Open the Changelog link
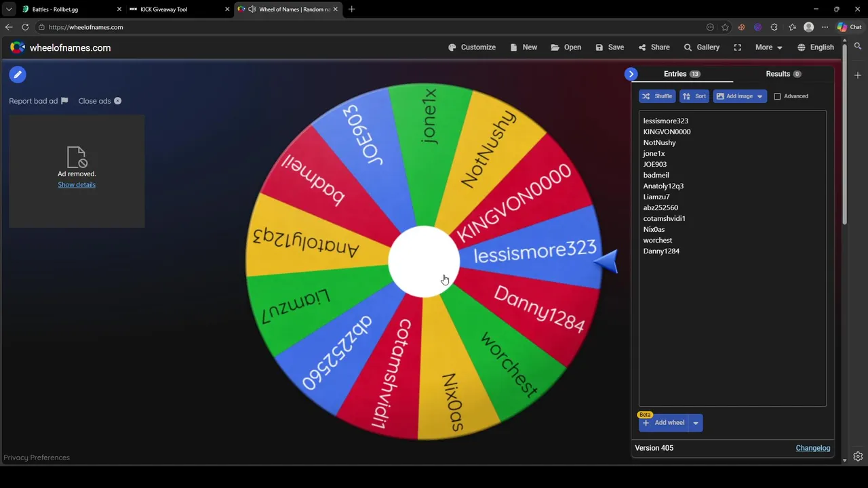868x488 pixels. pyautogui.click(x=813, y=448)
